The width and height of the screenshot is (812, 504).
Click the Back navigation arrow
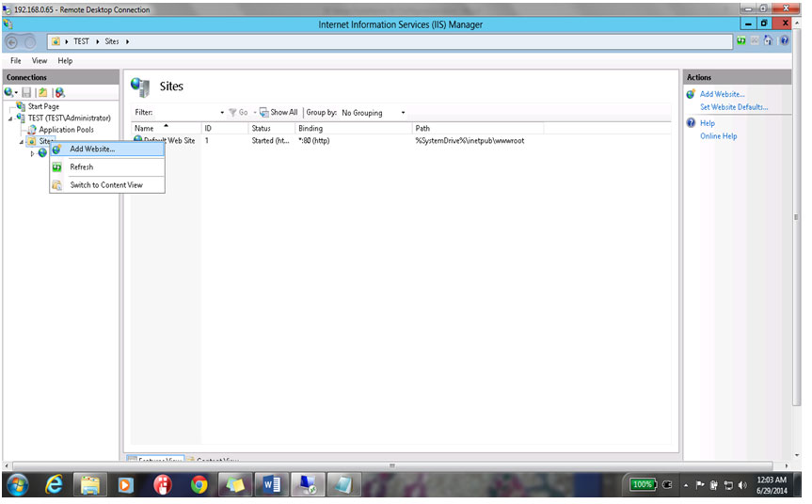tap(12, 42)
